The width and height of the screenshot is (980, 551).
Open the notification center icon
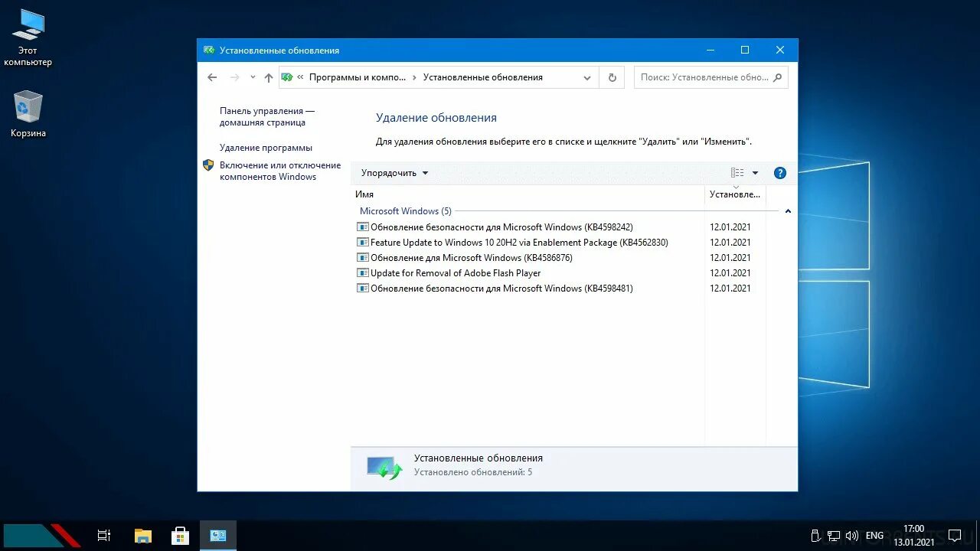tap(954, 536)
